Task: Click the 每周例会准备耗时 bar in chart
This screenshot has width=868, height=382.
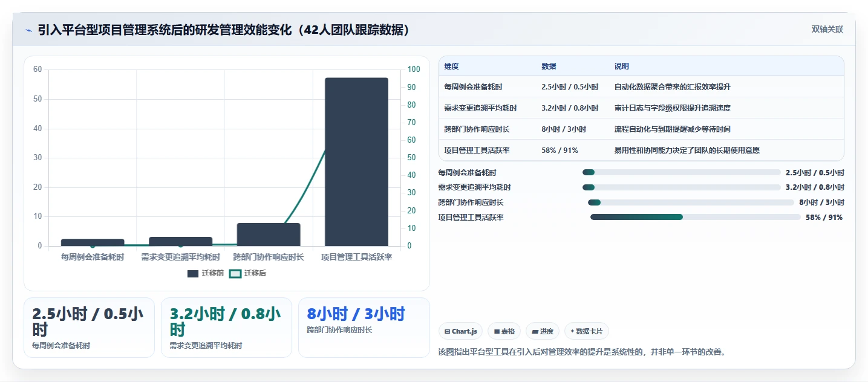Action: click(x=93, y=242)
